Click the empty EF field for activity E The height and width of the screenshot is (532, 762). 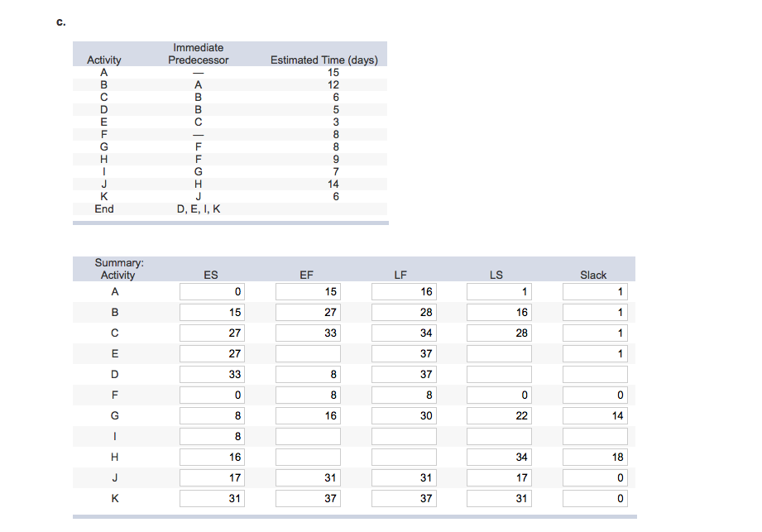(x=308, y=353)
